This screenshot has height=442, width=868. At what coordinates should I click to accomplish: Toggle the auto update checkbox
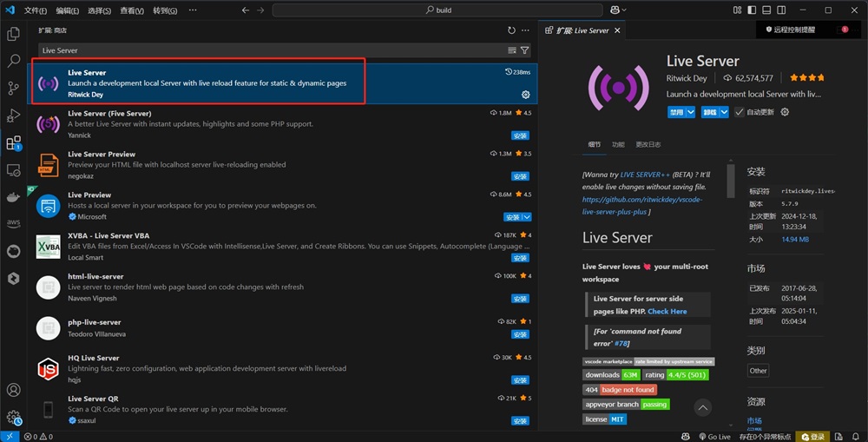point(740,112)
